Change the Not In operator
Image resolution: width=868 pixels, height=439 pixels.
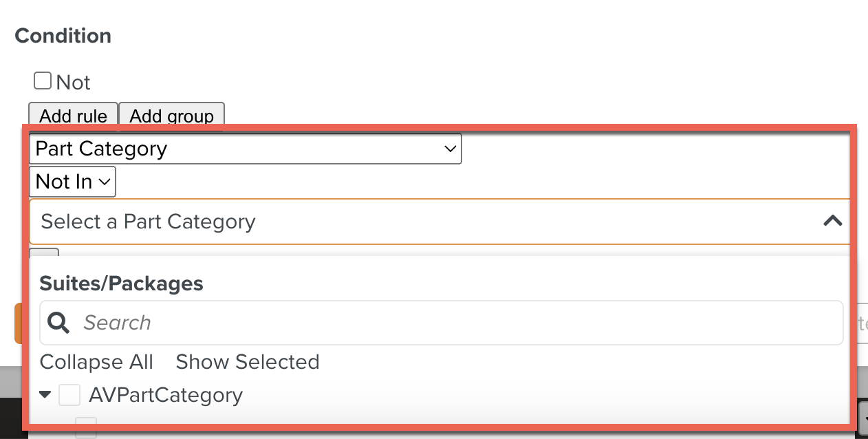pyautogui.click(x=72, y=182)
